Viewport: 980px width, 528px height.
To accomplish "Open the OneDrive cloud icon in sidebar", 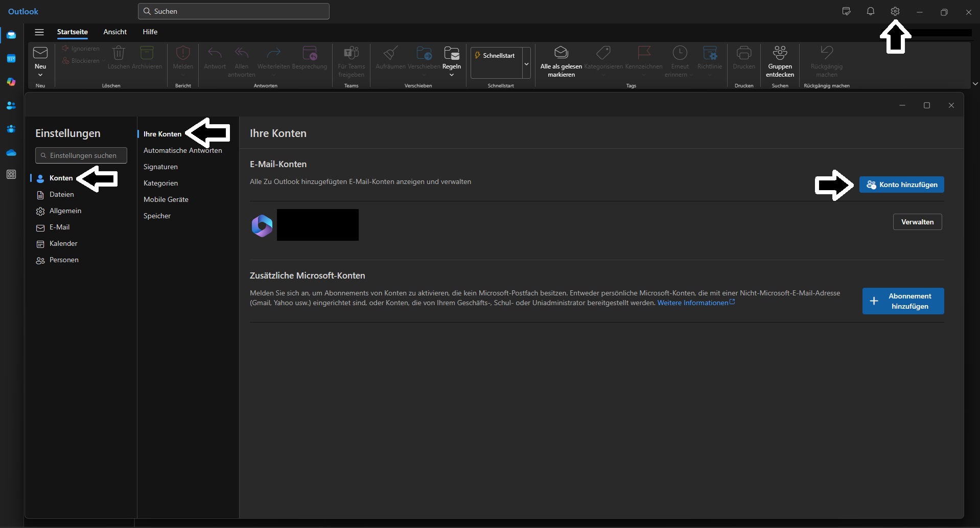I will pos(11,153).
